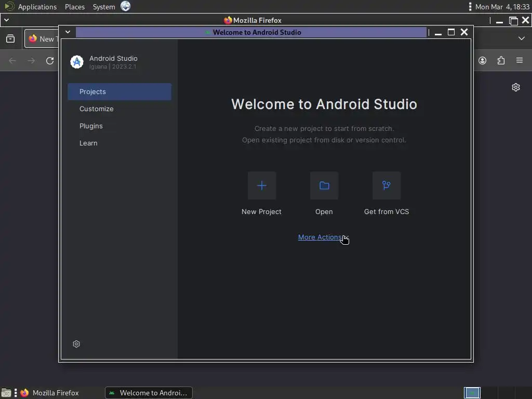Screen dimensions: 532x399
Task: Click the Open label
Action: (324, 212)
